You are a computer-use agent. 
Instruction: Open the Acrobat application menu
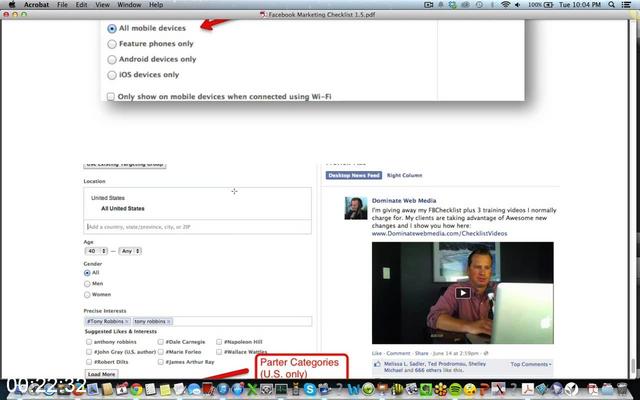tap(36, 4)
